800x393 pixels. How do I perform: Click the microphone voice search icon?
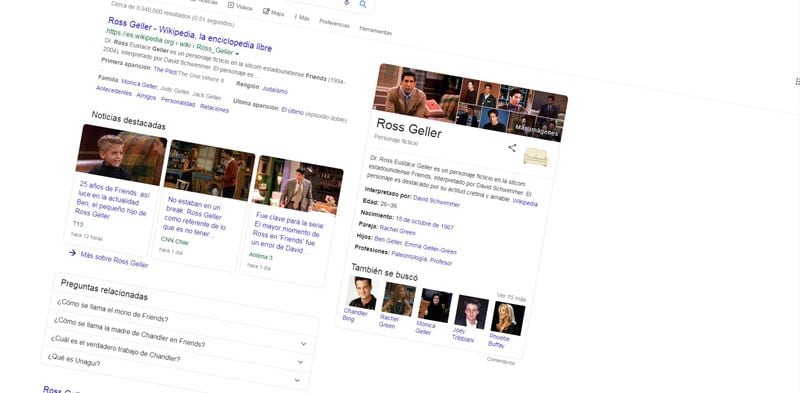click(x=347, y=3)
